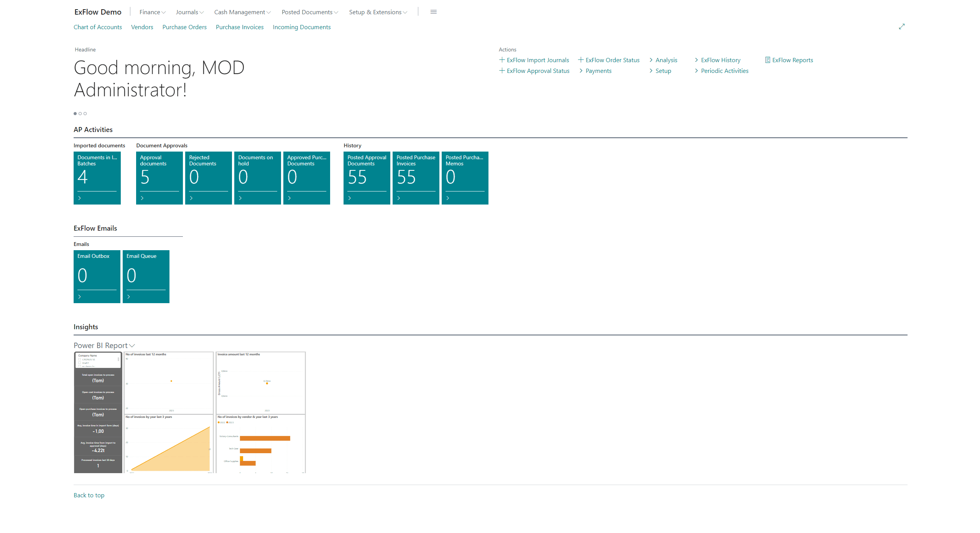Click plus icon beside ExFlow Order Status
The height and width of the screenshot is (533, 980).
(580, 60)
